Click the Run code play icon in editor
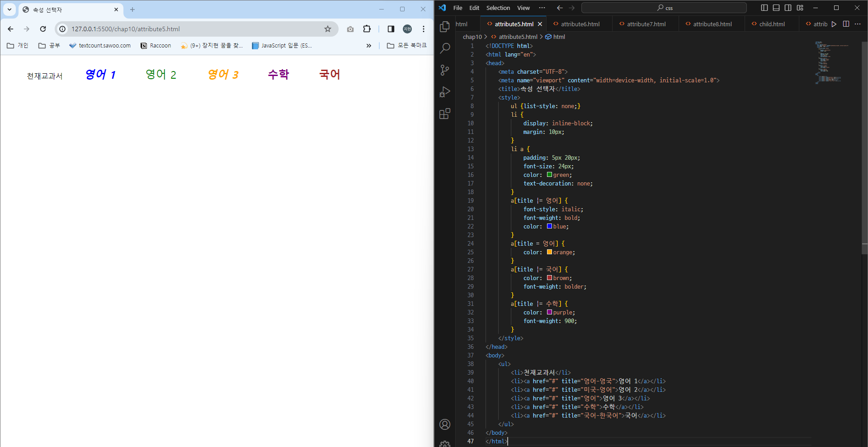The height and width of the screenshot is (447, 868). pyautogui.click(x=834, y=24)
